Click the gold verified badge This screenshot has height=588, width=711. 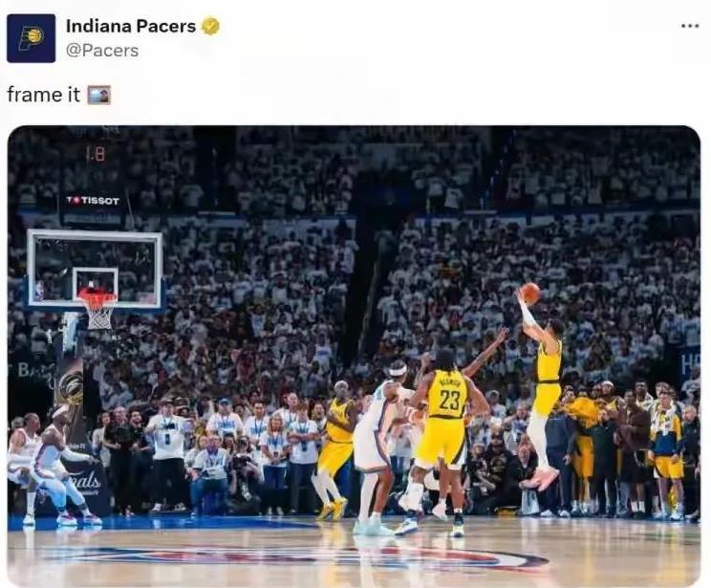click(x=210, y=27)
